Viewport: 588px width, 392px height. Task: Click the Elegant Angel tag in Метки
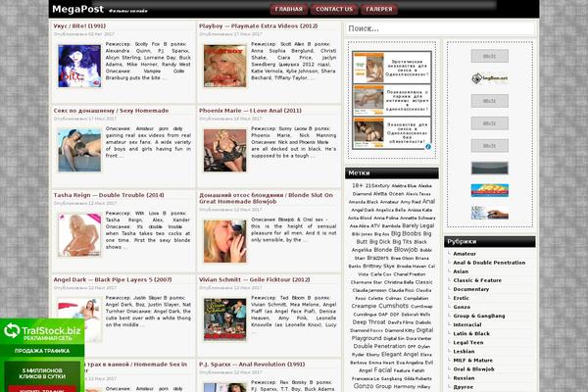[x=400, y=355]
